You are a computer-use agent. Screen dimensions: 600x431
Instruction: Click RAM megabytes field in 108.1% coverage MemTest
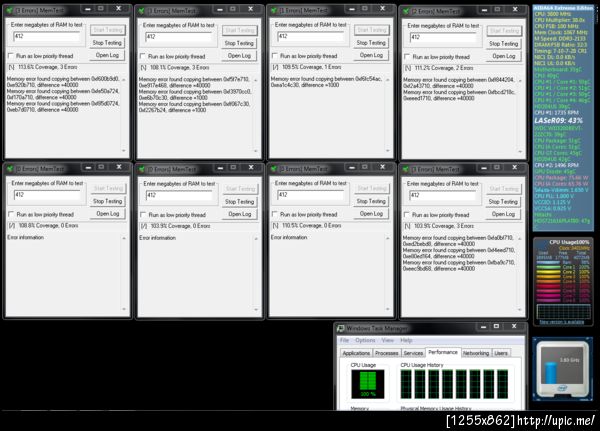coord(179,37)
